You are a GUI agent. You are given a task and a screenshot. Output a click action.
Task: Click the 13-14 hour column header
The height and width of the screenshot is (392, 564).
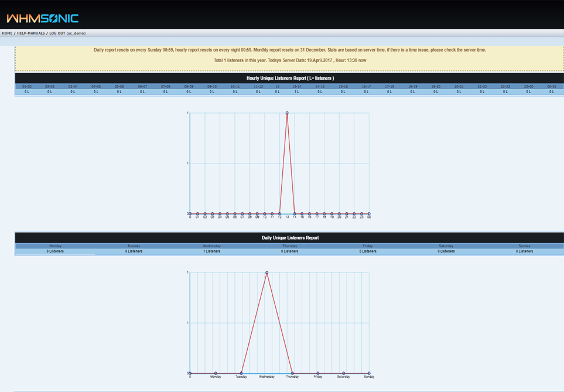(x=297, y=87)
